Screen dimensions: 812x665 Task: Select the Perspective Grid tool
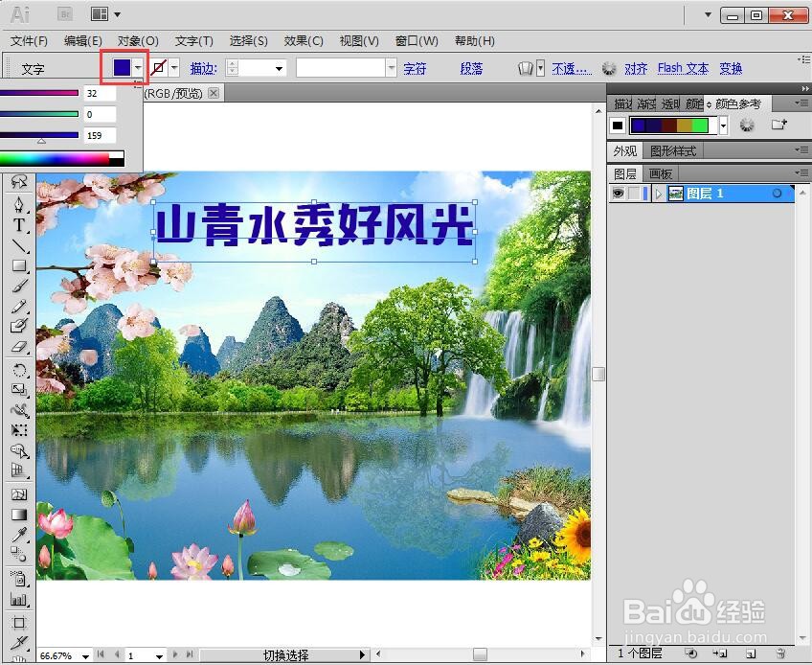pyautogui.click(x=19, y=470)
